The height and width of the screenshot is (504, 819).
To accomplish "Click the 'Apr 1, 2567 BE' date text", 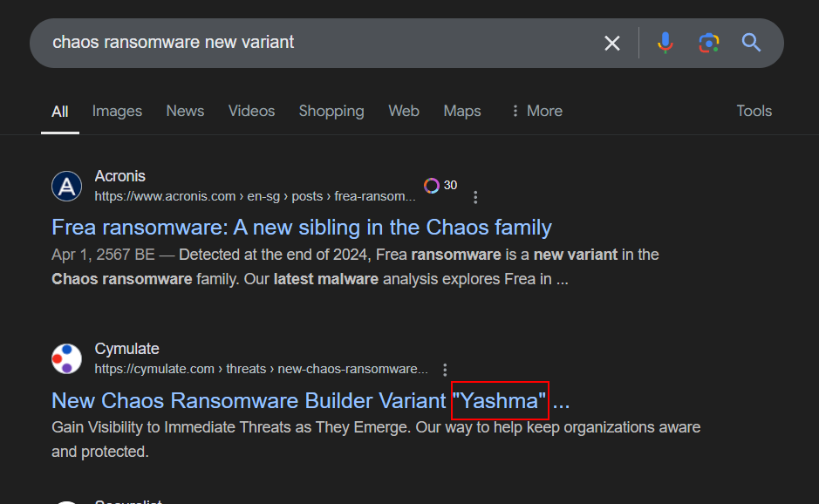I will tap(103, 255).
